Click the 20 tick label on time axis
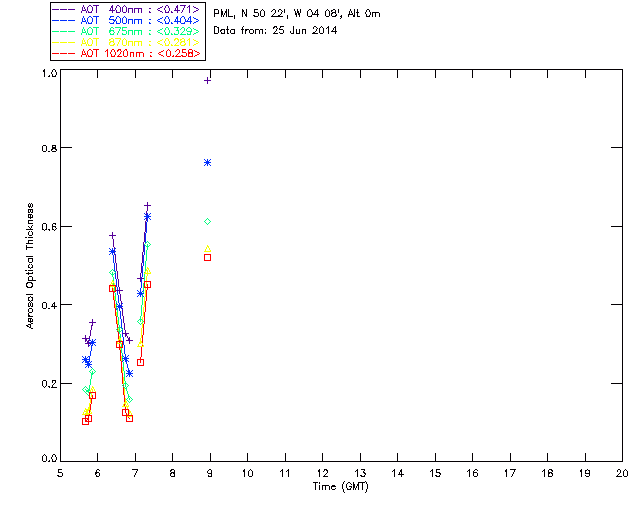640x512 pixels. [x=622, y=473]
